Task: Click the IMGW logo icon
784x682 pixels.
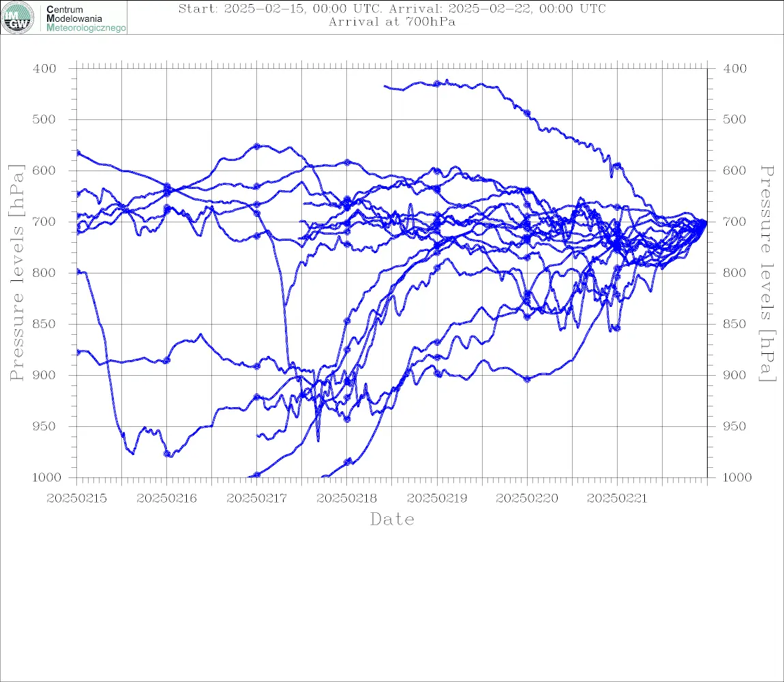Action: coord(18,18)
